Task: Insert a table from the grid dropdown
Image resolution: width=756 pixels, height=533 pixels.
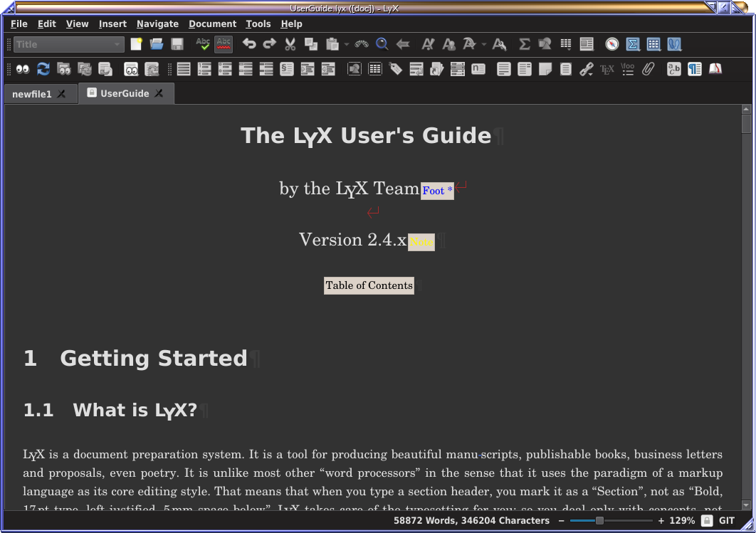Action: pyautogui.click(x=566, y=44)
